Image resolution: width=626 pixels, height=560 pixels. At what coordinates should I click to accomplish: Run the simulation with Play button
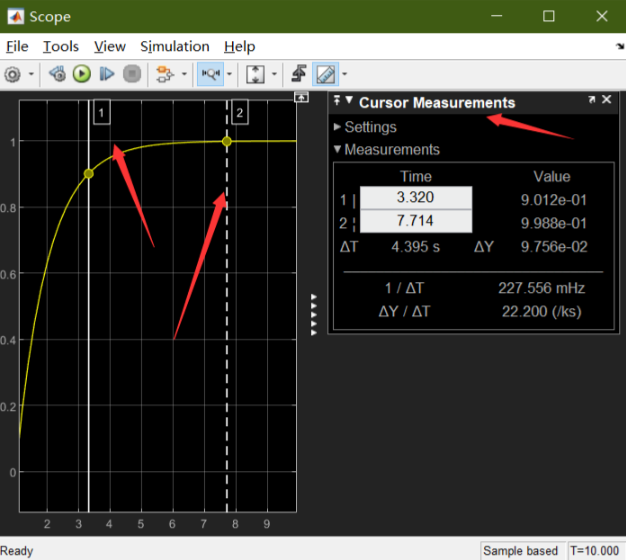click(82, 74)
